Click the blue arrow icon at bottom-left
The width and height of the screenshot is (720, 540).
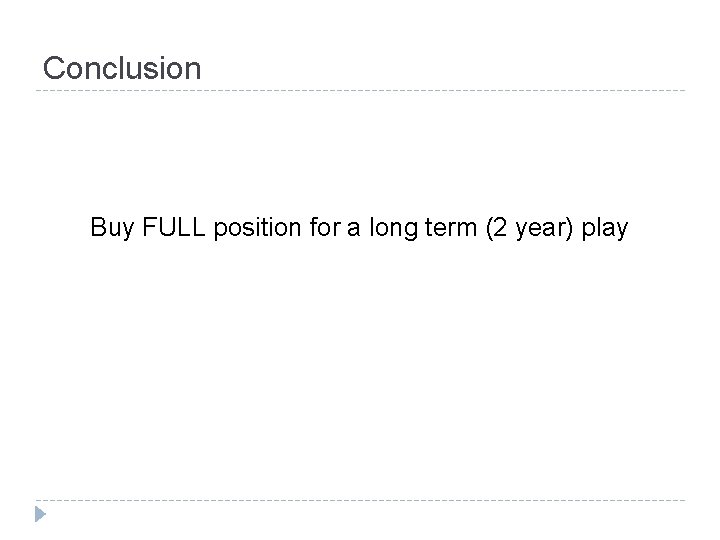[x=42, y=516]
